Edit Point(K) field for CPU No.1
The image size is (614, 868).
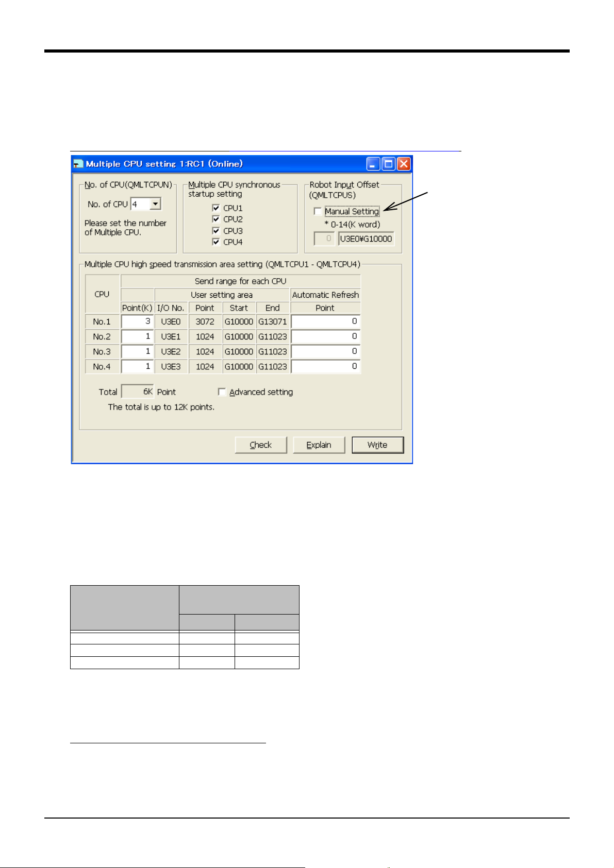tap(137, 321)
